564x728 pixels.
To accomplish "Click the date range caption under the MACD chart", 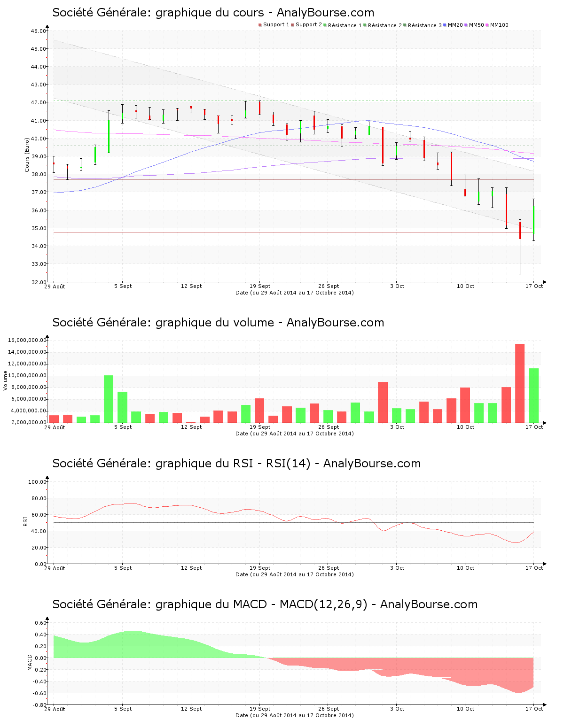I will [295, 715].
